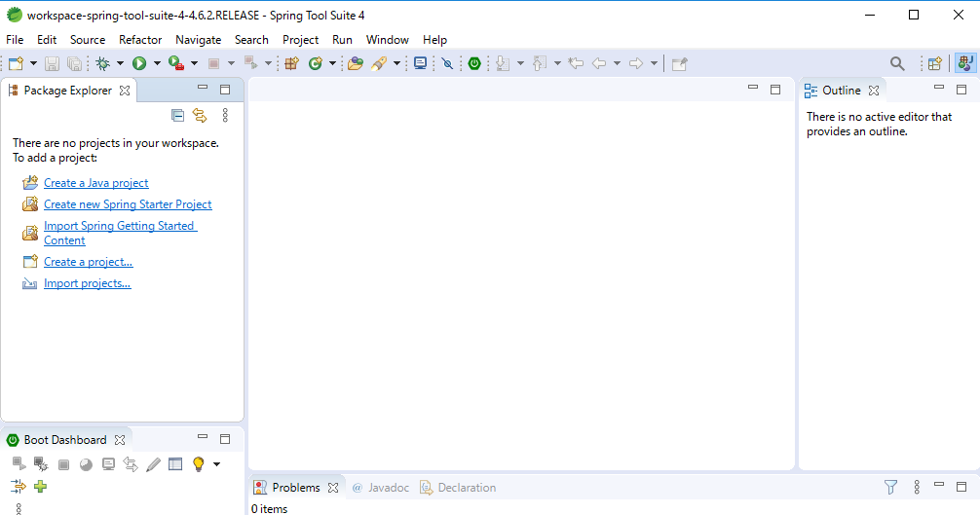Expand the External Tools dropdown arrow
The width and height of the screenshot is (980, 515).
tap(195, 63)
